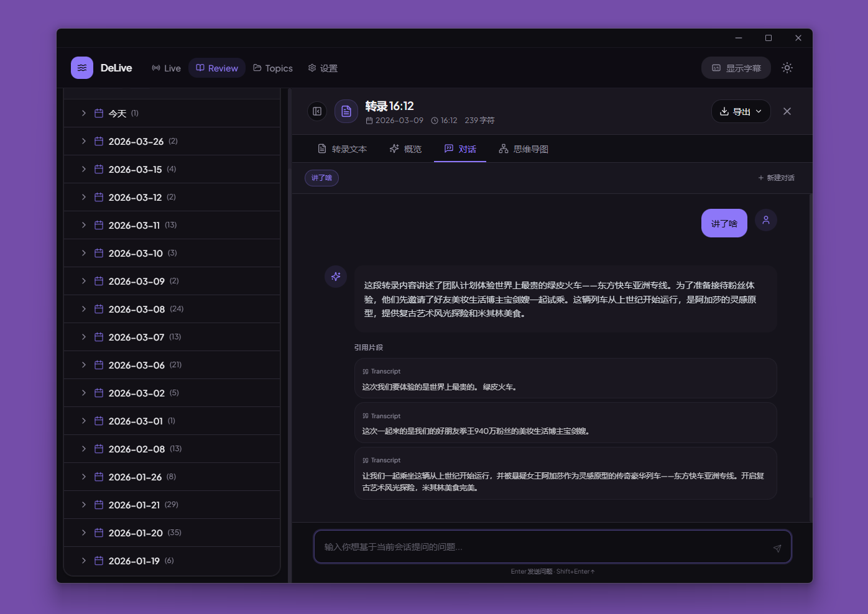Switch to the 思维导图 mind map tab
The image size is (868, 614).
pyautogui.click(x=523, y=149)
